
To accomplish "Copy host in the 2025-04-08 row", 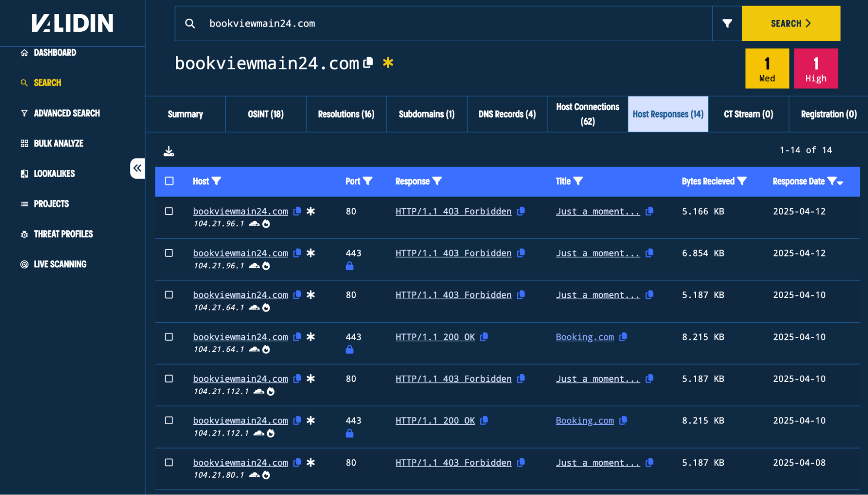I will point(297,462).
